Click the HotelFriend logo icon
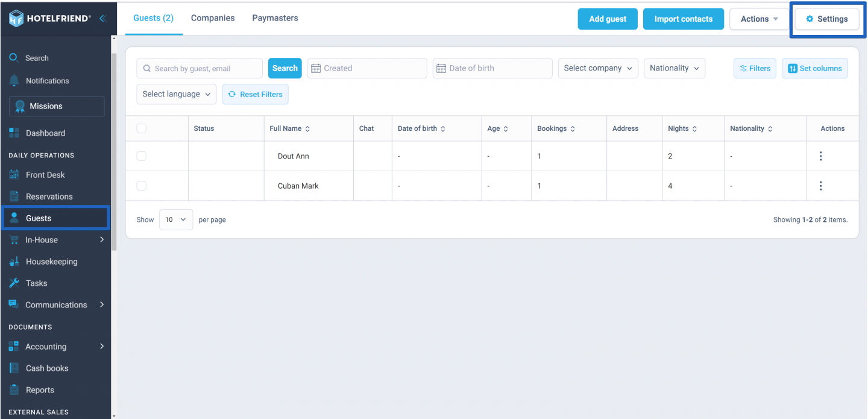 [16, 19]
